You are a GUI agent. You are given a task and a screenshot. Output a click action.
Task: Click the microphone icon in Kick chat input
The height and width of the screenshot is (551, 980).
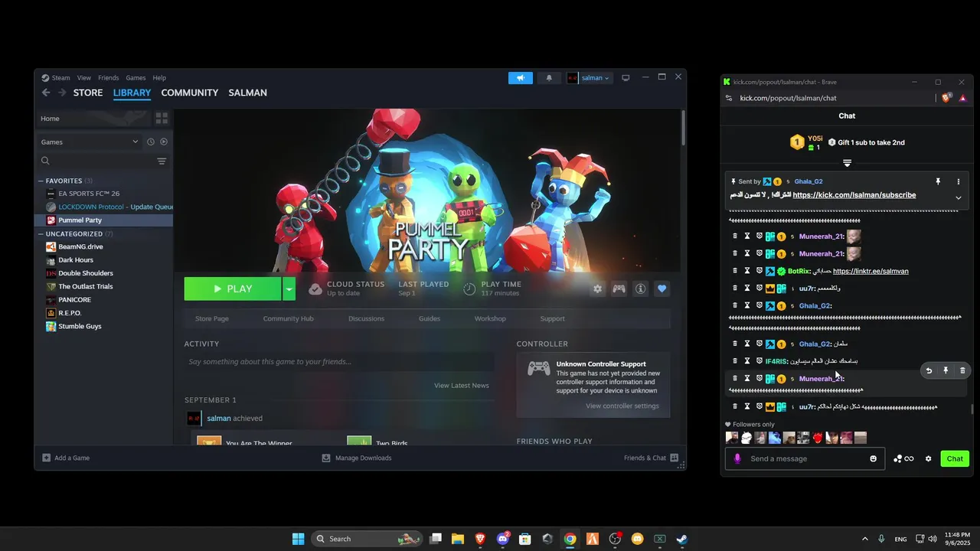pos(738,458)
